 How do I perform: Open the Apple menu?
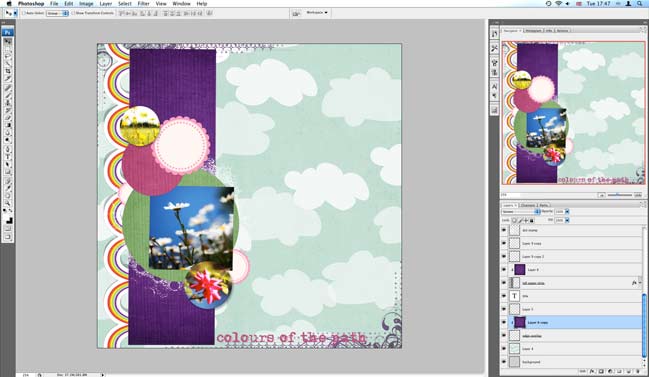pyautogui.click(x=9, y=4)
